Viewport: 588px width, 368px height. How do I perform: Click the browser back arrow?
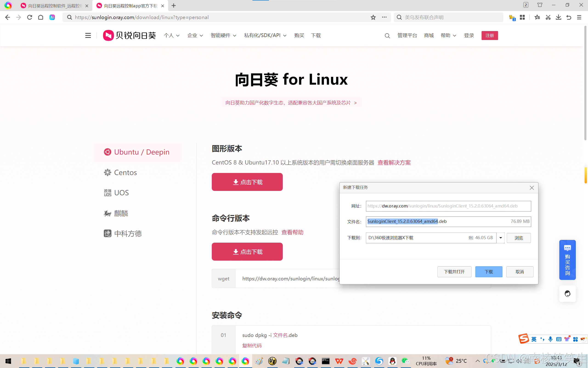[8, 17]
